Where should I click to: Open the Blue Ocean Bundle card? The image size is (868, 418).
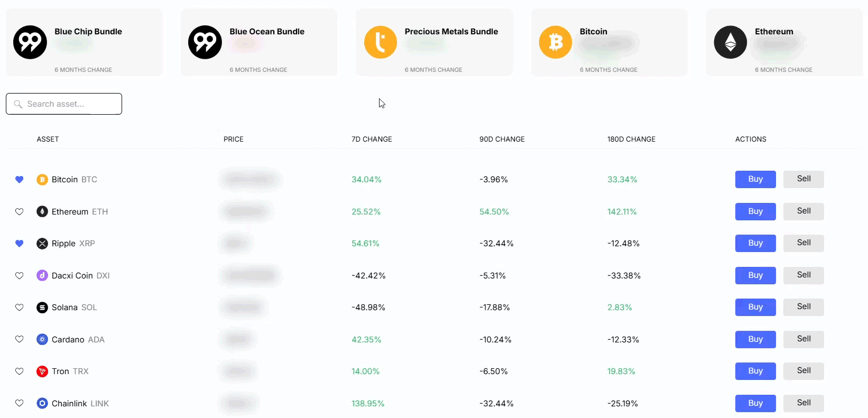click(x=259, y=42)
